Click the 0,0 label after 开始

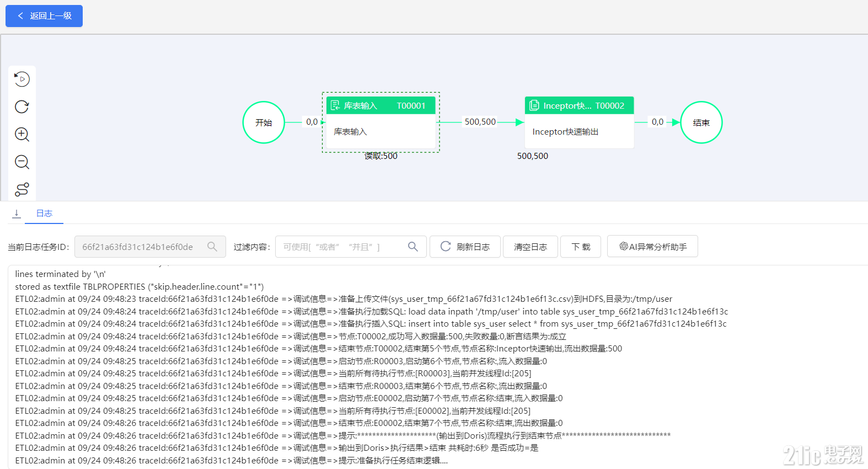tap(312, 122)
